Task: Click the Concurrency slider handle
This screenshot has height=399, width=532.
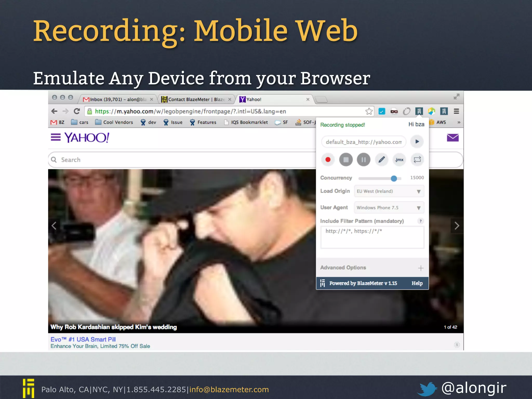Action: point(394,178)
